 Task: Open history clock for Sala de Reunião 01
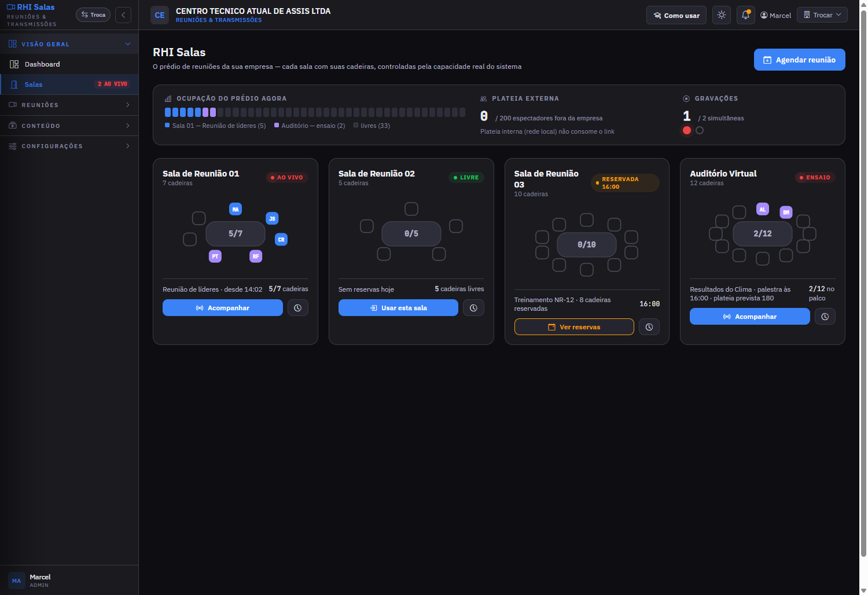[x=298, y=308]
